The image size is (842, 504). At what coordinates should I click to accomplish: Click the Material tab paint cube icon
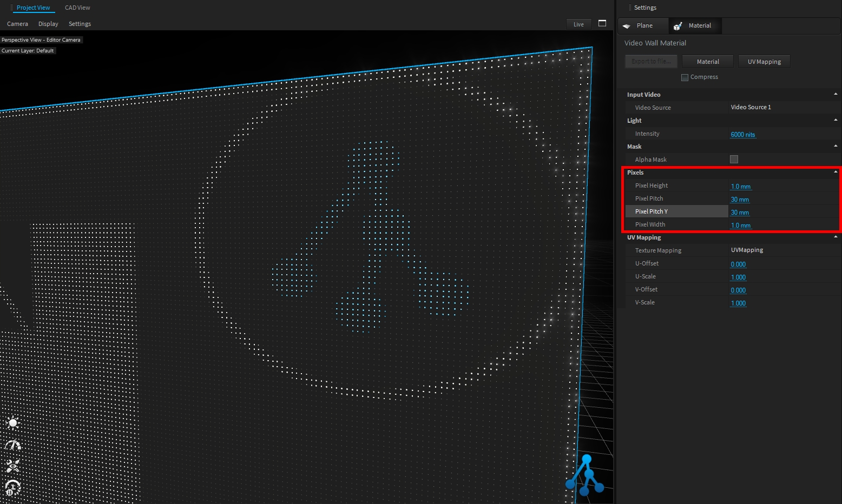point(677,26)
